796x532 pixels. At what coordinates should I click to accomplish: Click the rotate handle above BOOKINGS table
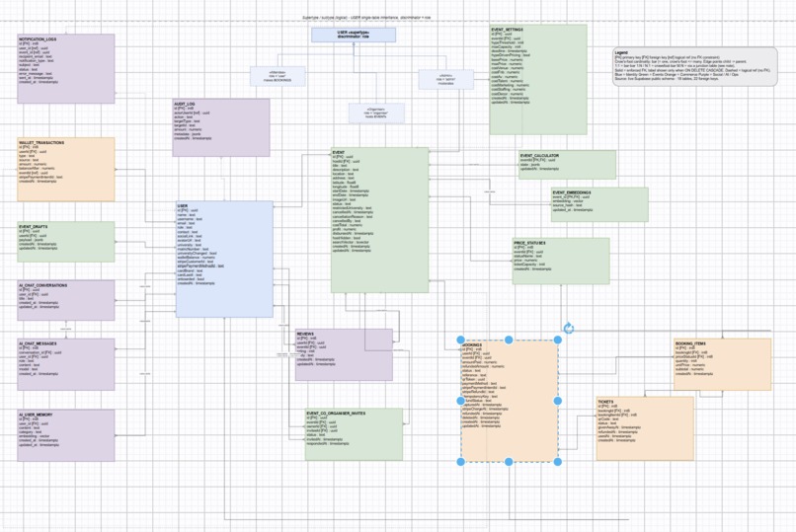[569, 328]
